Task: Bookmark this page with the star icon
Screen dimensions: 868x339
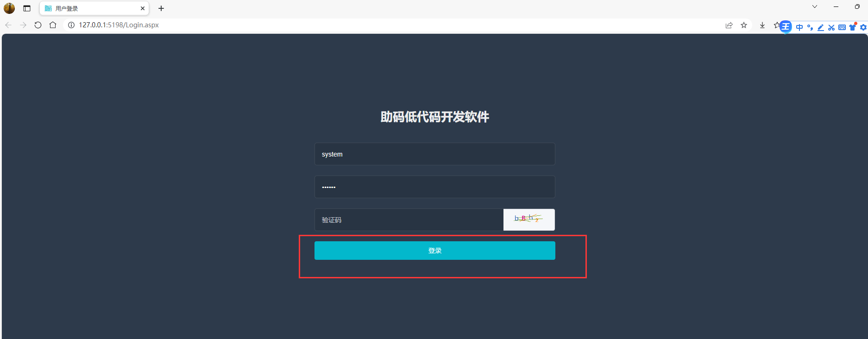Action: [x=744, y=25]
